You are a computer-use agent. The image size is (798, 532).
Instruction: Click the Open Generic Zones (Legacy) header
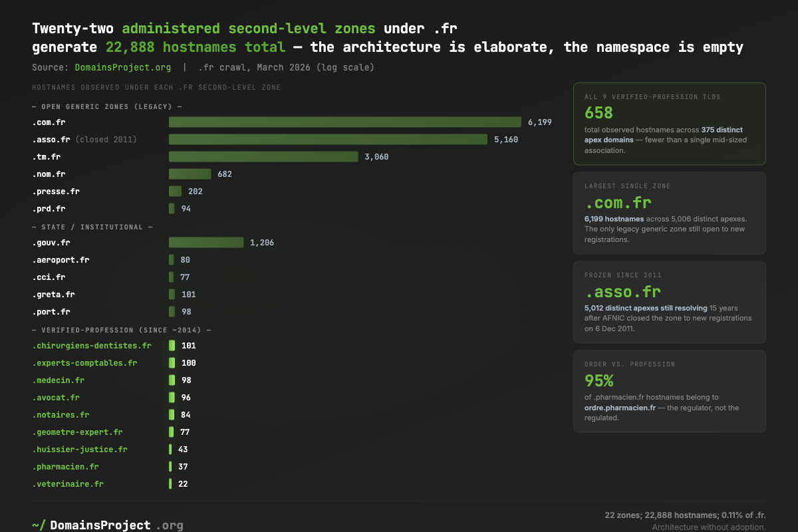pos(107,106)
